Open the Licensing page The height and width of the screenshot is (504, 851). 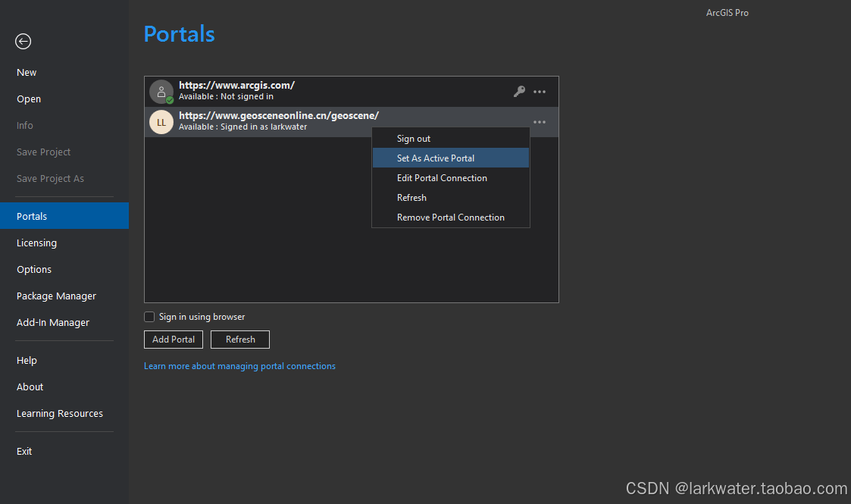(x=64, y=243)
